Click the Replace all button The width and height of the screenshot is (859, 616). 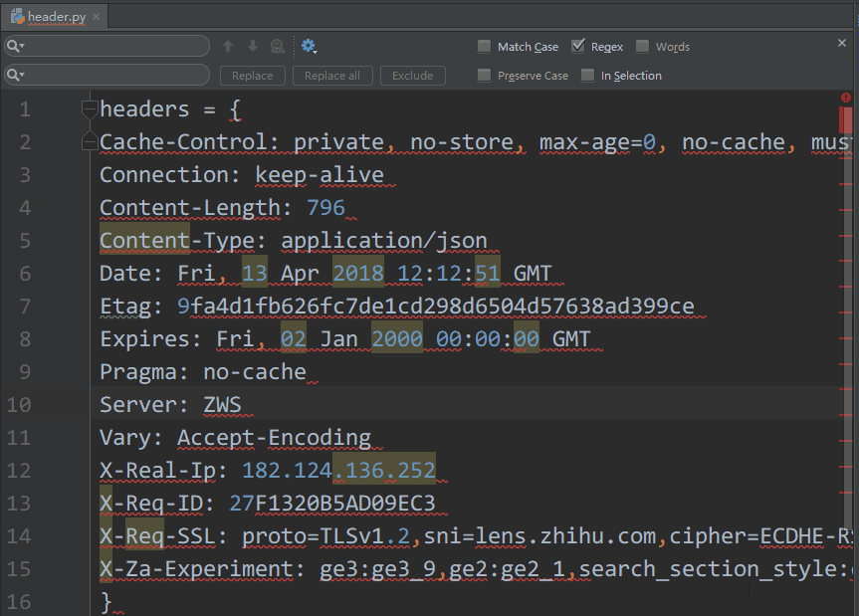point(332,76)
